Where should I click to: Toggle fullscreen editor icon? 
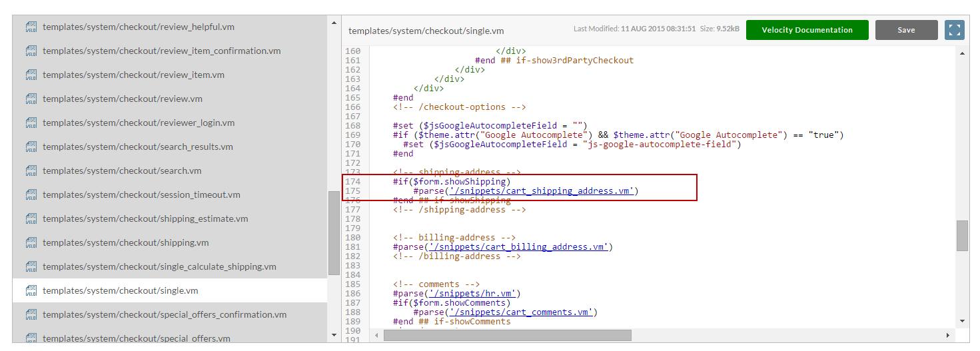click(955, 30)
